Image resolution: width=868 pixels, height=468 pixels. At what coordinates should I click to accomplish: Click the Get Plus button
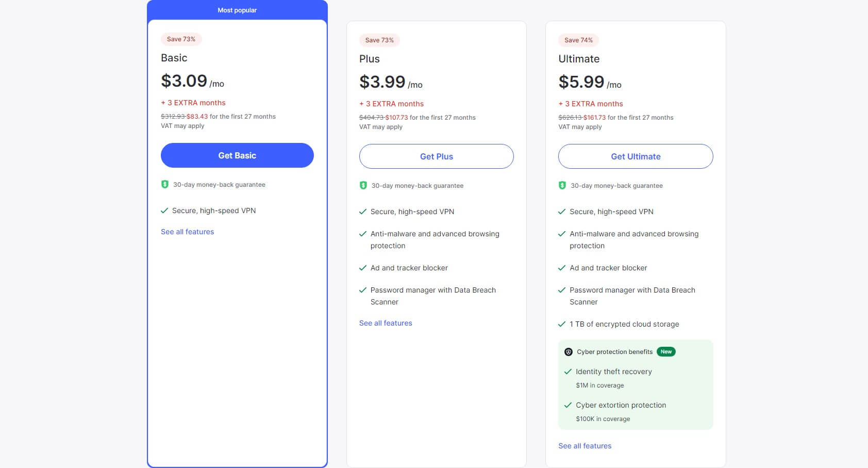tap(437, 156)
